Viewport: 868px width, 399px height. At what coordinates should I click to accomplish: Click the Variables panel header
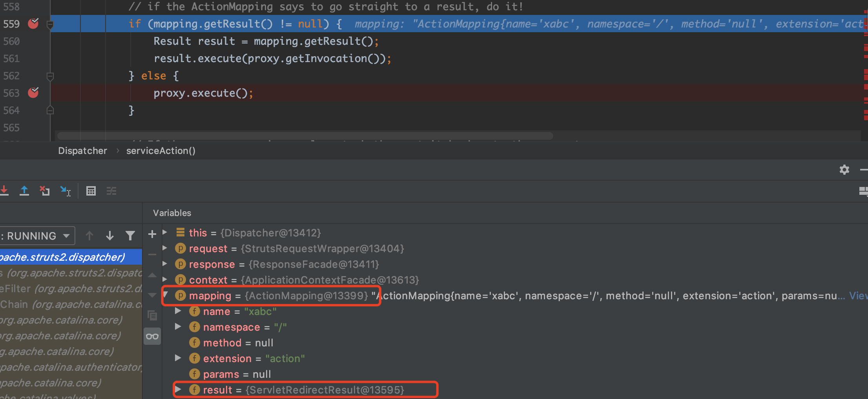pos(172,213)
